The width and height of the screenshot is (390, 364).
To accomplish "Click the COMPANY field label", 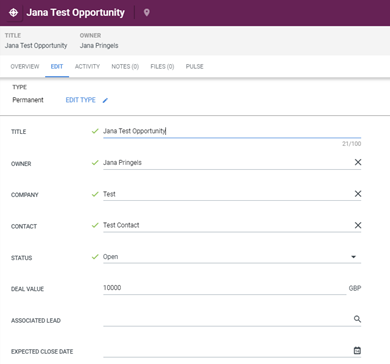I will pos(25,195).
